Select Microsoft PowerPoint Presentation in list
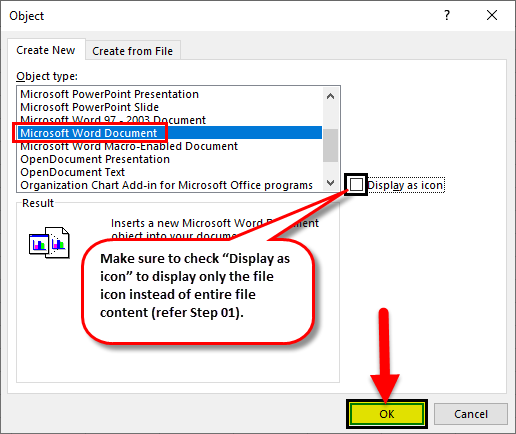Screen dimensions: 516x434 pyautogui.click(x=170, y=94)
